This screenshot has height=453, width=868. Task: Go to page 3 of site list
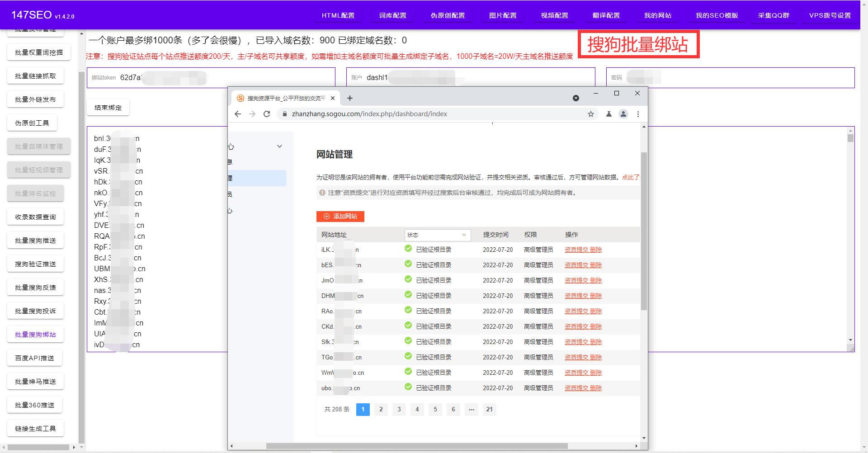point(399,409)
